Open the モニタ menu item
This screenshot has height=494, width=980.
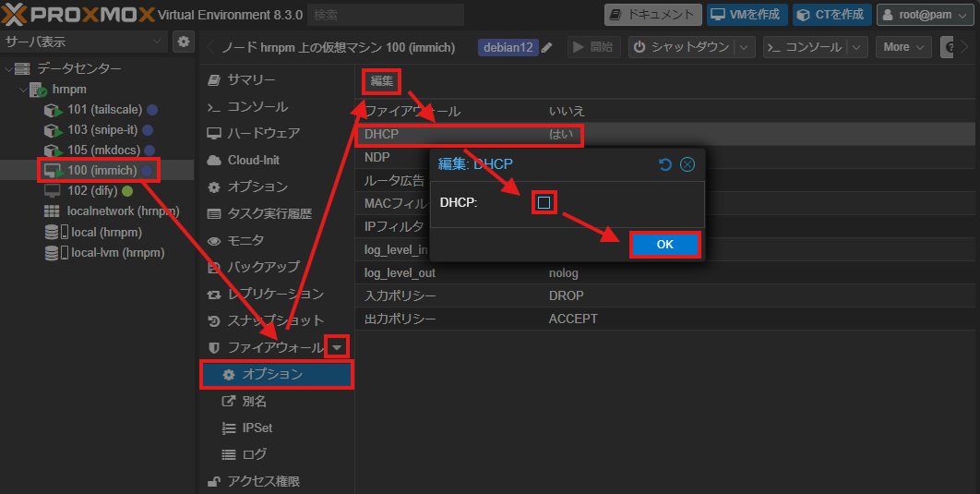[x=277, y=241]
